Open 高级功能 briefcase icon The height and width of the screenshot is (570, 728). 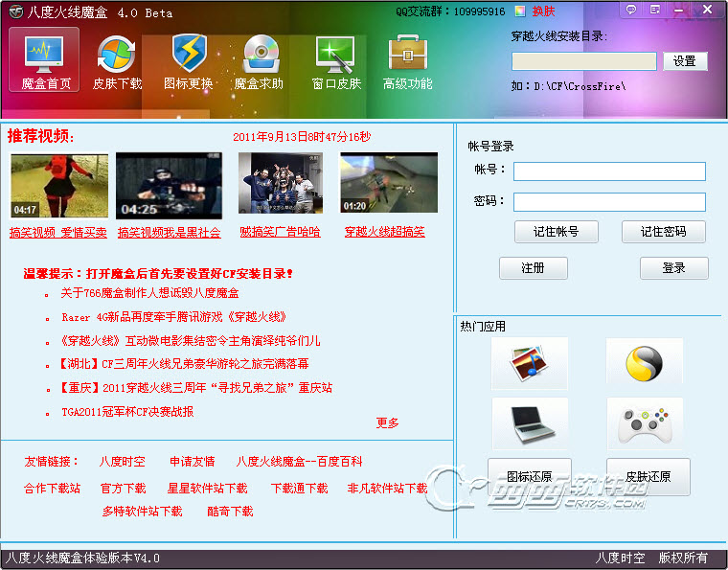point(407,62)
